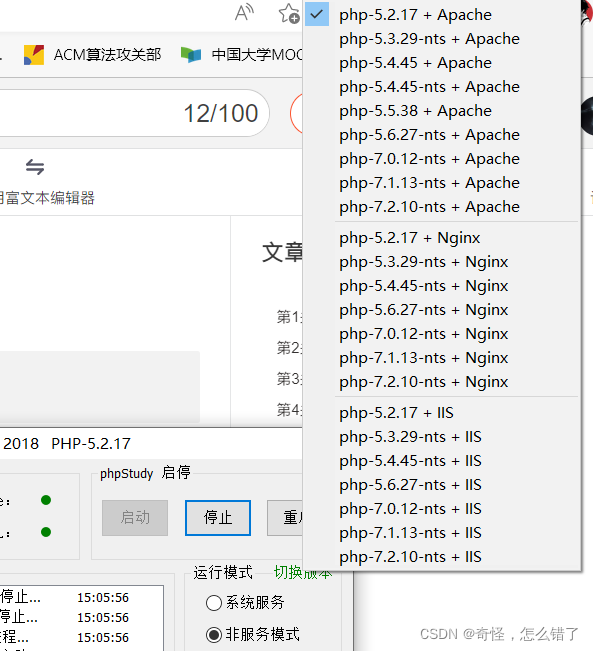This screenshot has height=651, width=593.
Task: Switch to php-5.5.38 + Apache
Action: pyautogui.click(x=441, y=111)
